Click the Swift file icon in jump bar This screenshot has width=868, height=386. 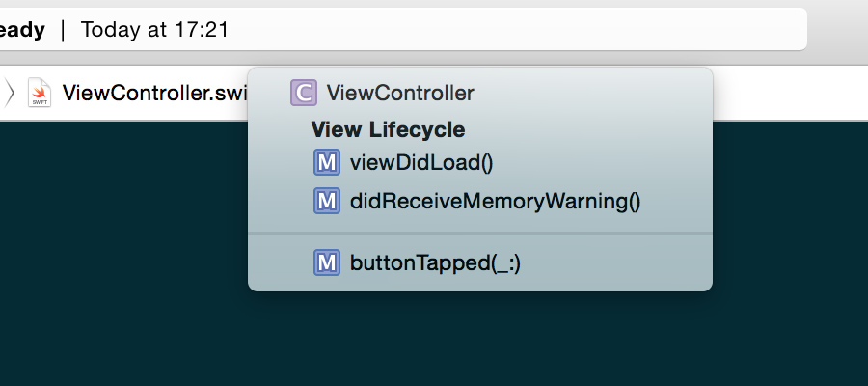click(40, 93)
